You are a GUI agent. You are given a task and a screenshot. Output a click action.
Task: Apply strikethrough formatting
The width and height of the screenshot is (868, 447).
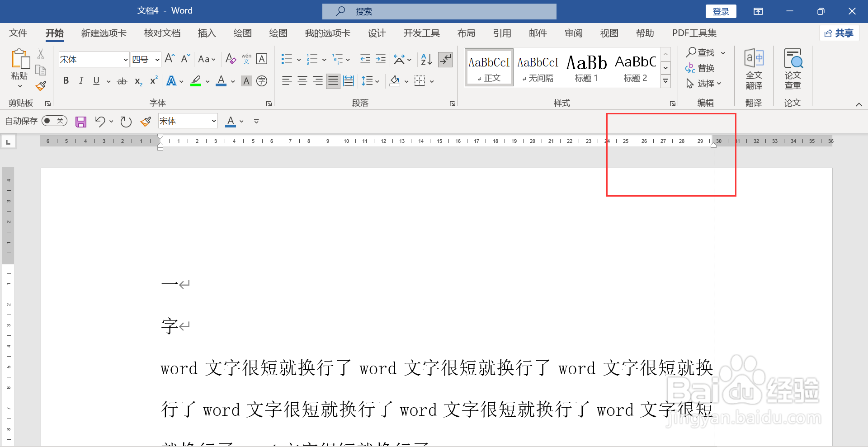[122, 81]
